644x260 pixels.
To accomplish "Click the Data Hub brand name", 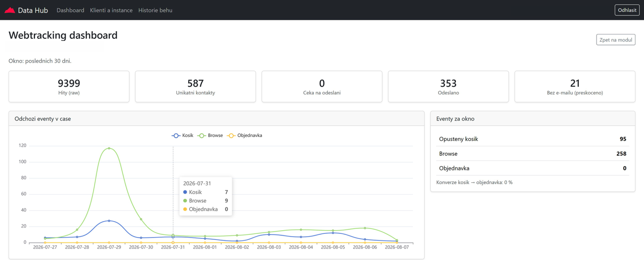I will pyautogui.click(x=33, y=10).
